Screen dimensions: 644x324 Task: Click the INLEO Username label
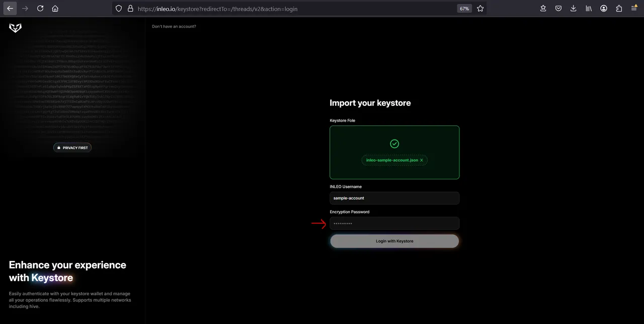[x=346, y=186]
